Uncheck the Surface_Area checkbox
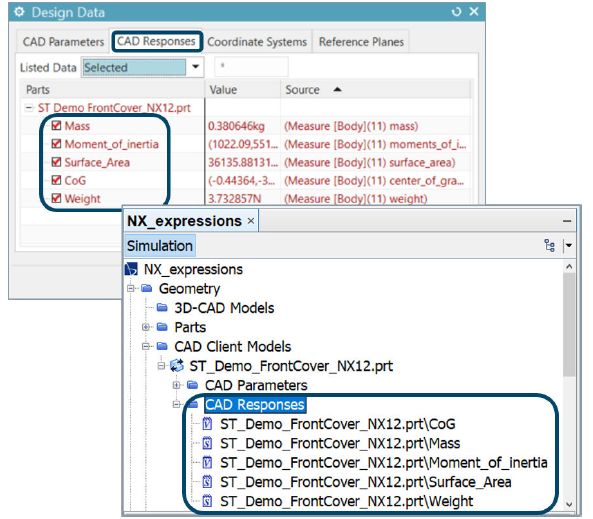 56,162
